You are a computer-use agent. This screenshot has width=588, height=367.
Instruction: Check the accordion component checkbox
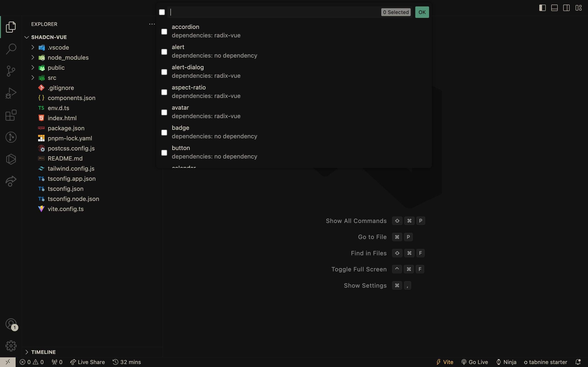164,32
